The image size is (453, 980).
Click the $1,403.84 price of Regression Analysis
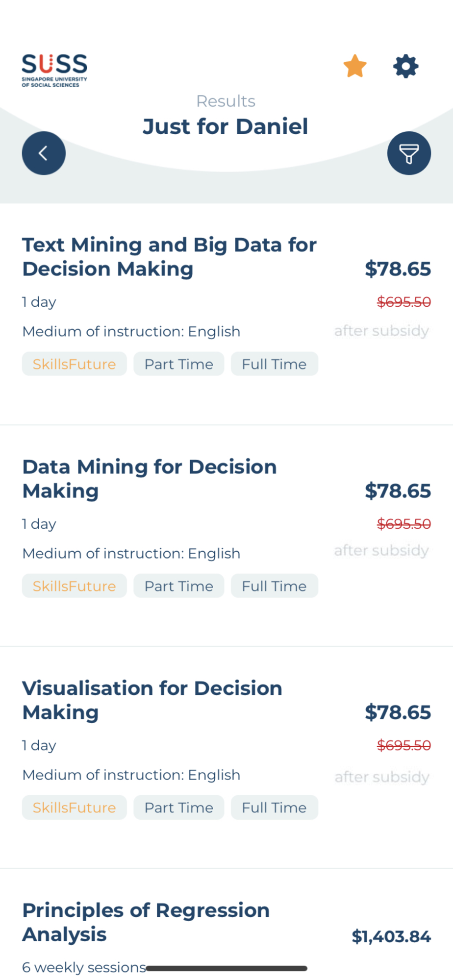point(391,936)
